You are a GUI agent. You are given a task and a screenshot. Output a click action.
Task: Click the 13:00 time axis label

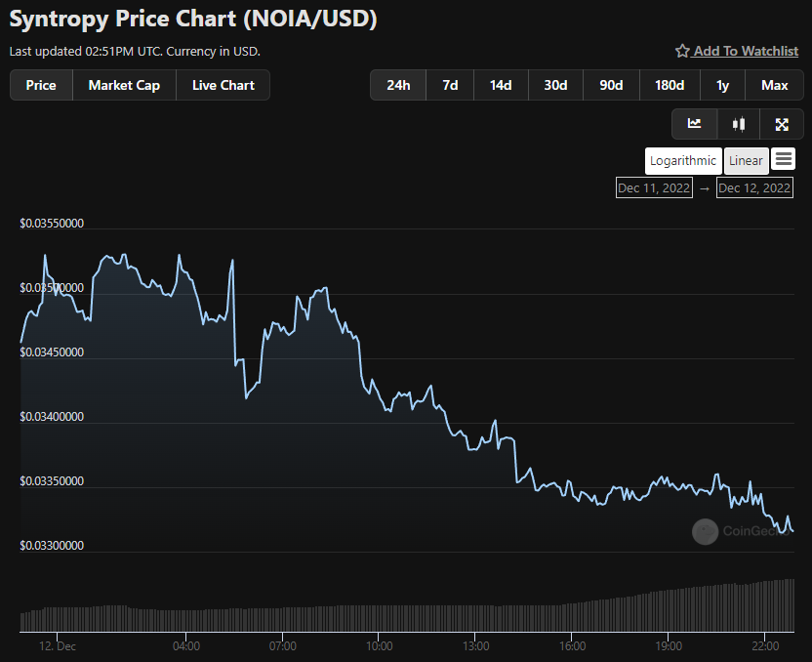pos(475,646)
